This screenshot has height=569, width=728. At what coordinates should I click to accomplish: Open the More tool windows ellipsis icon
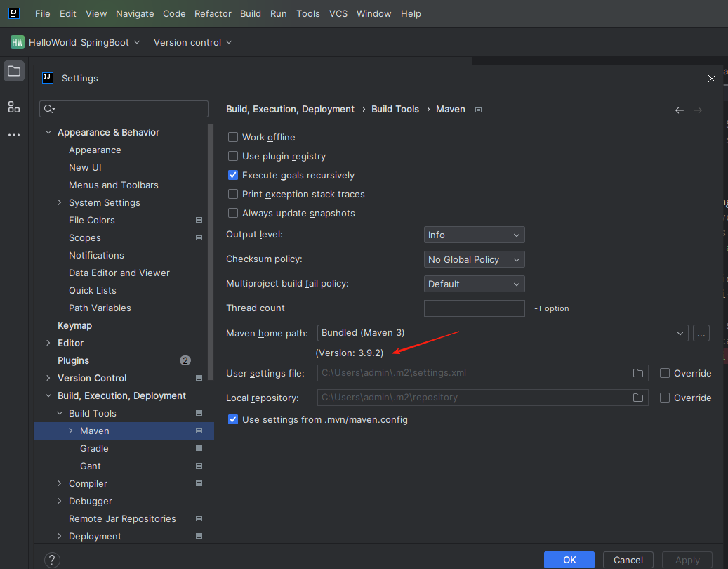coord(14,135)
